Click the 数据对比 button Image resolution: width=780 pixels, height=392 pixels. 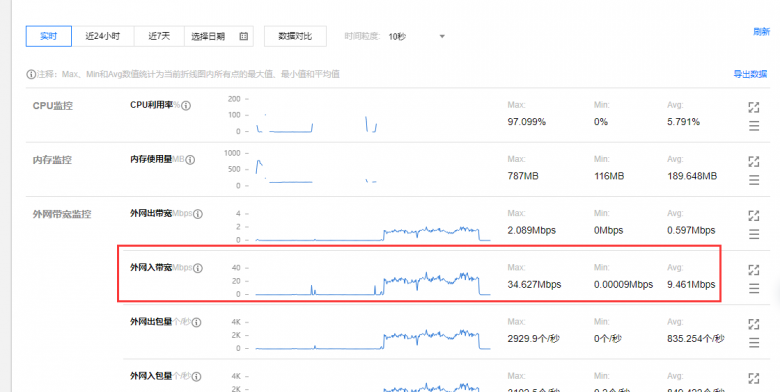(x=295, y=36)
